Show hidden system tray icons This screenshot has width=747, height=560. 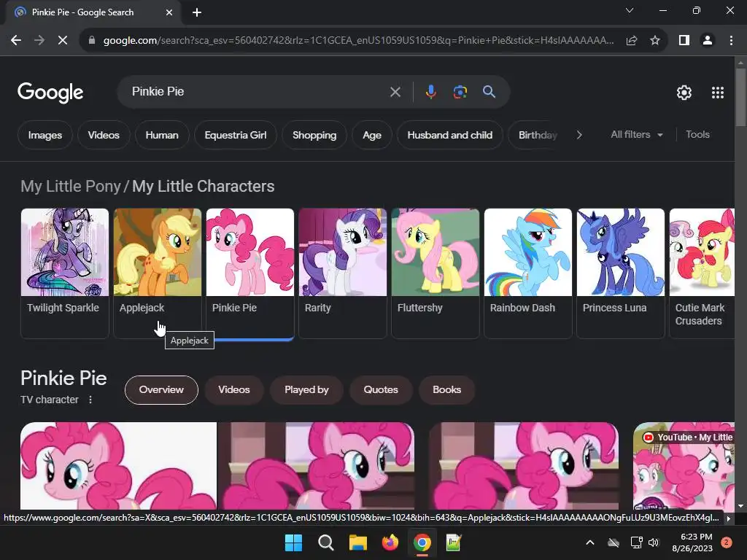point(589,542)
